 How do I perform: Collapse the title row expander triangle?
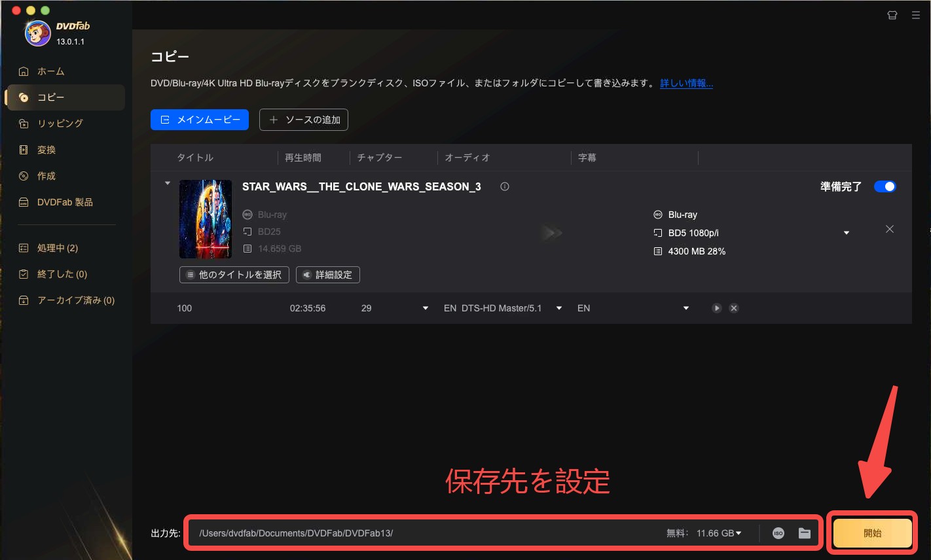[x=168, y=183]
